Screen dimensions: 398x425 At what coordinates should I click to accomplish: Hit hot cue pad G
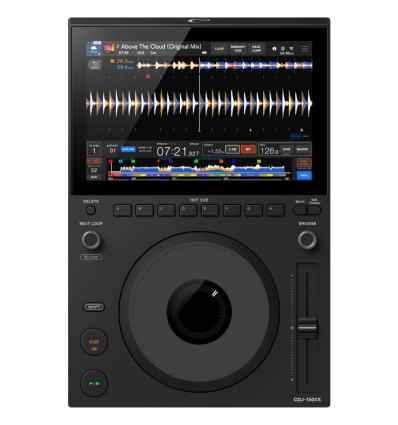pos(253,210)
